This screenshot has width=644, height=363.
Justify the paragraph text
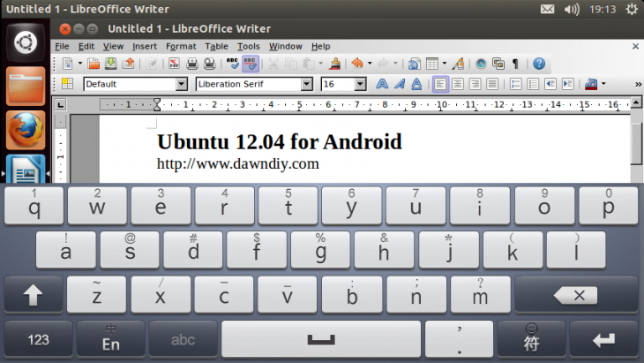492,84
